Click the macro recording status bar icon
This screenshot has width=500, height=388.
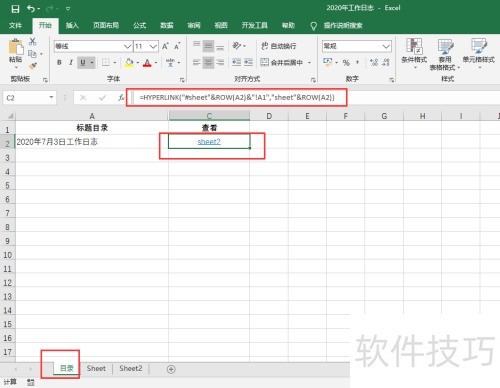pyautogui.click(x=30, y=382)
